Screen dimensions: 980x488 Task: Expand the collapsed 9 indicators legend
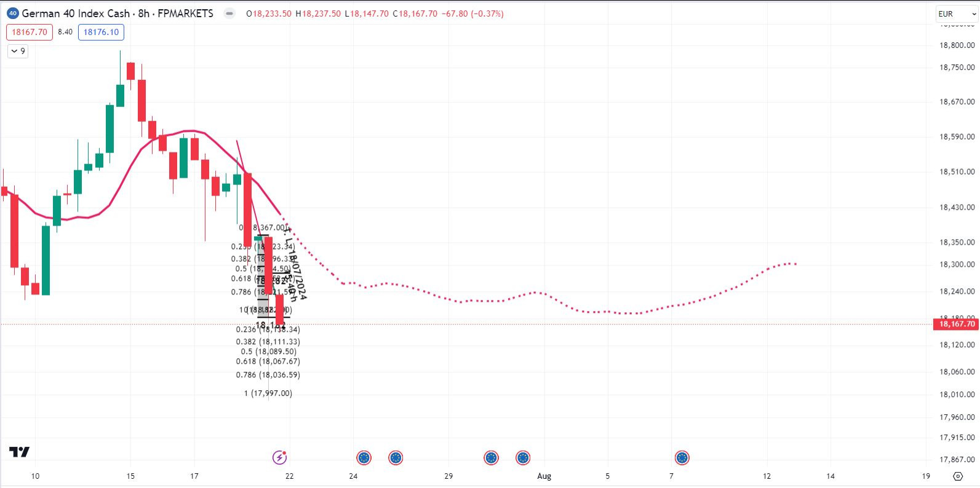coord(18,51)
